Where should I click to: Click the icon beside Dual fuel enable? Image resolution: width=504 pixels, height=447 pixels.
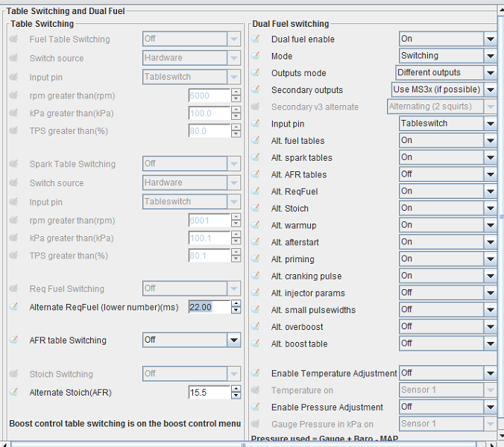256,39
